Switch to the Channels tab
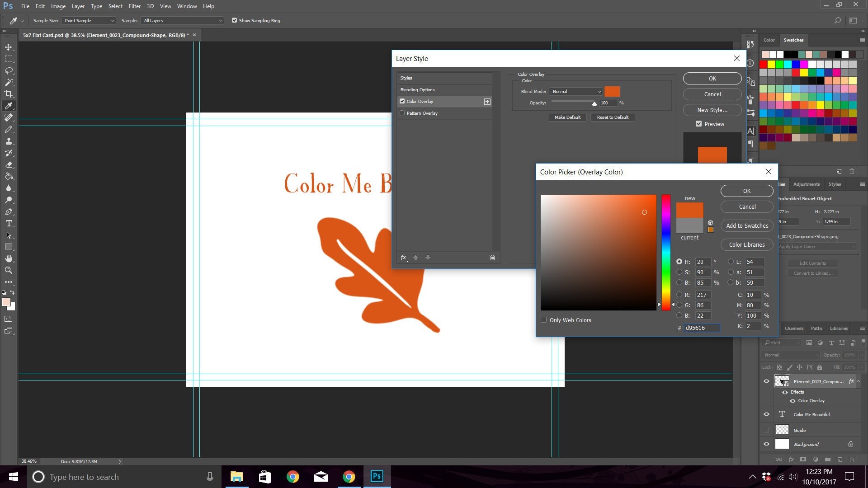 [794, 328]
